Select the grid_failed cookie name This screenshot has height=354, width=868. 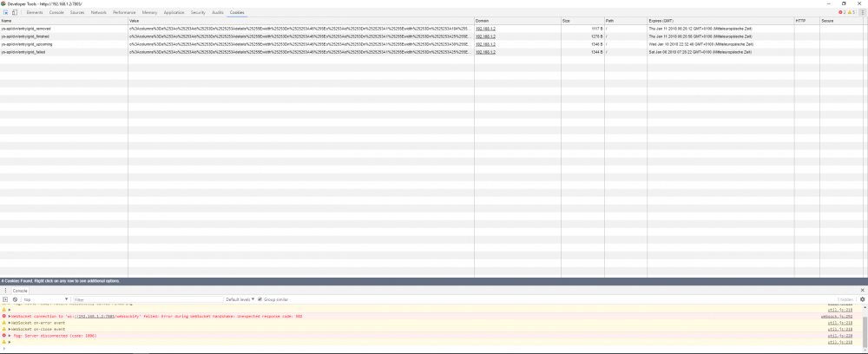tap(23, 51)
